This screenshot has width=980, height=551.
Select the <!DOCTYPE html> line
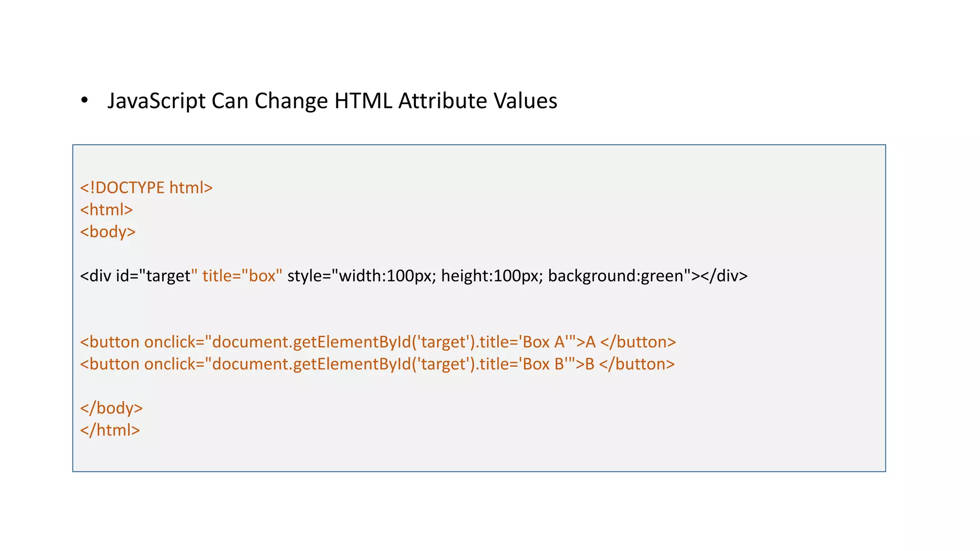(146, 187)
